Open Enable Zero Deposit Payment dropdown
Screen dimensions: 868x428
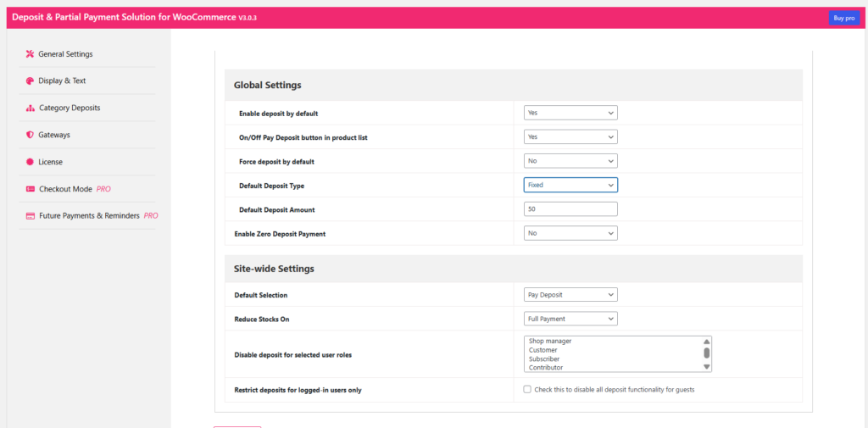[x=570, y=233]
